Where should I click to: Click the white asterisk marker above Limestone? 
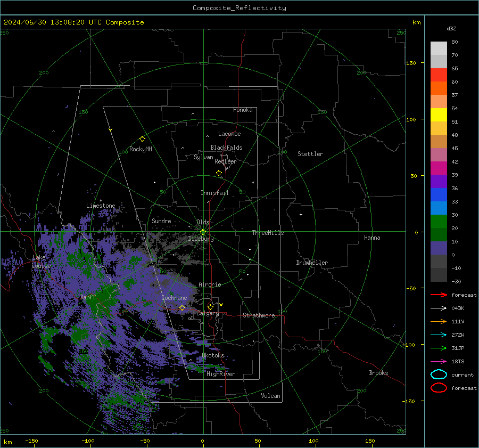(x=101, y=201)
